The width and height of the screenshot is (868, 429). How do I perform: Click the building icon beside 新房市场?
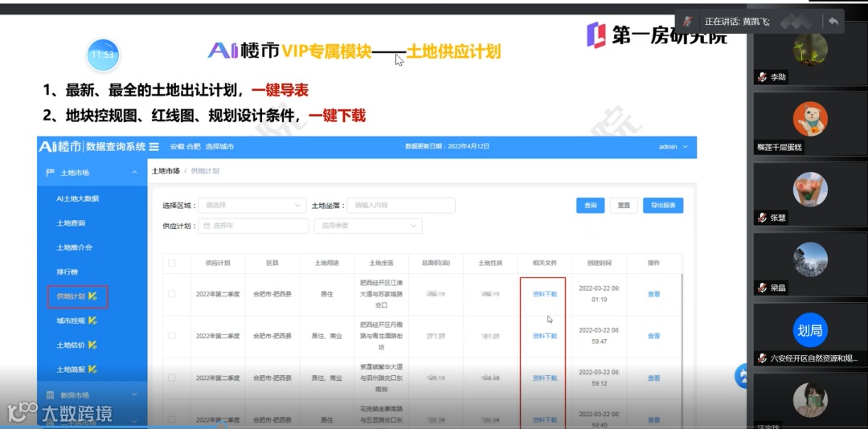coord(50,395)
